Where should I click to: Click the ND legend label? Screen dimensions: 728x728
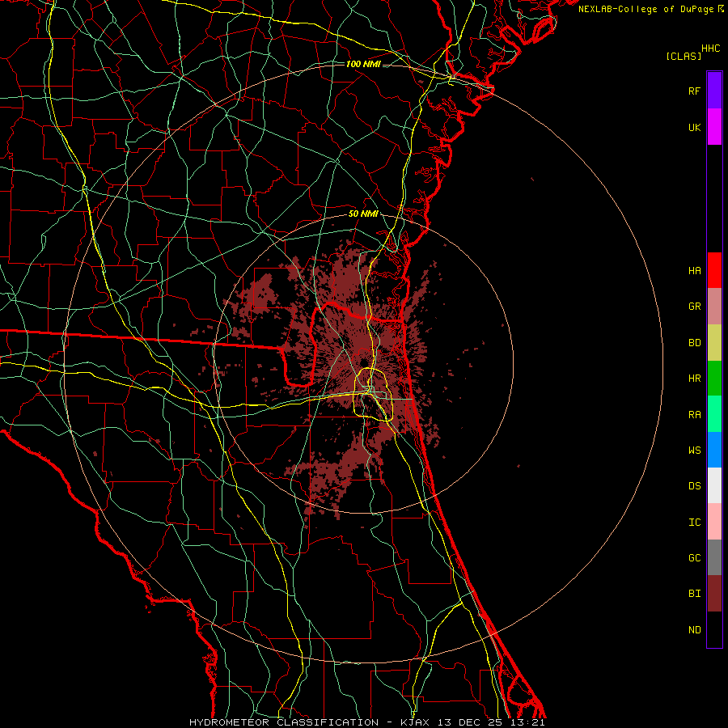694,629
